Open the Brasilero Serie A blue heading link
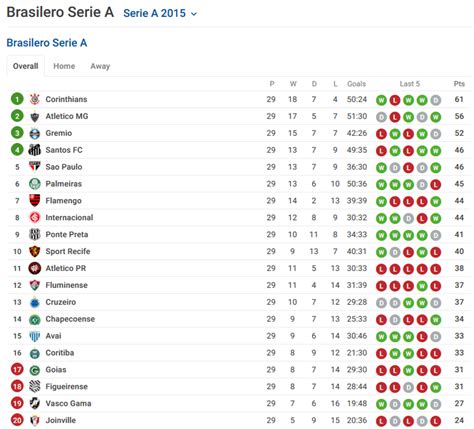This screenshot has width=474, height=429. tap(47, 43)
